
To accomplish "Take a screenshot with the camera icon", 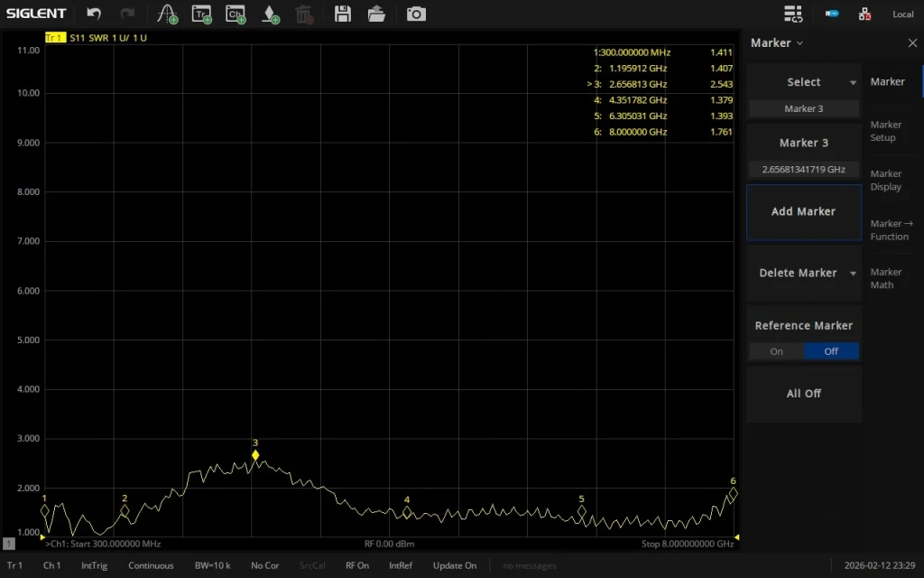I will pos(416,14).
